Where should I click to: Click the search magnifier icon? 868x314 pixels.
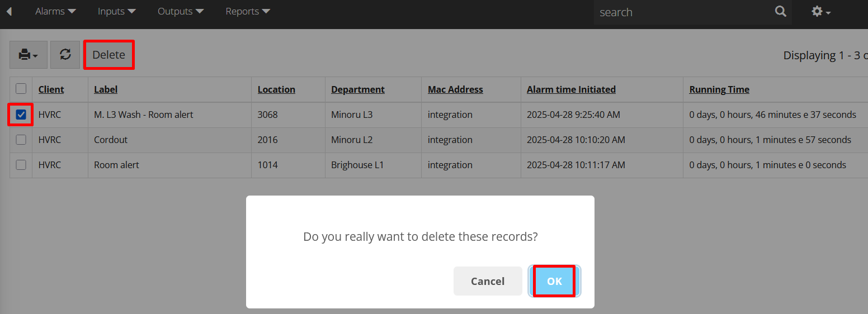(781, 12)
